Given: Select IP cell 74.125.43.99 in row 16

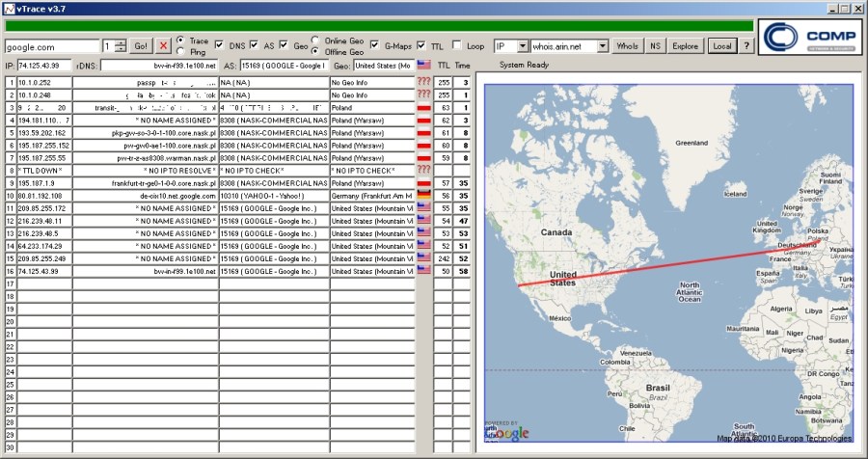Looking at the screenshot, I should 44,271.
